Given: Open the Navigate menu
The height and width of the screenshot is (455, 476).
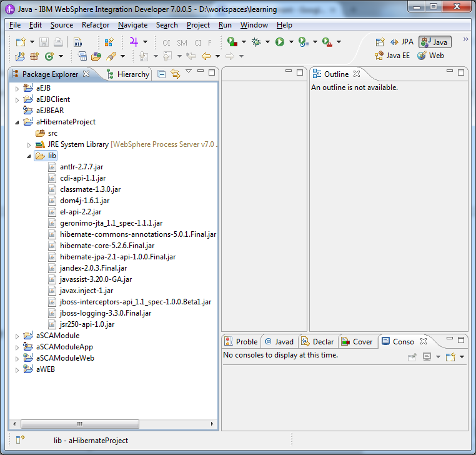Looking at the screenshot, I should (x=132, y=25).
